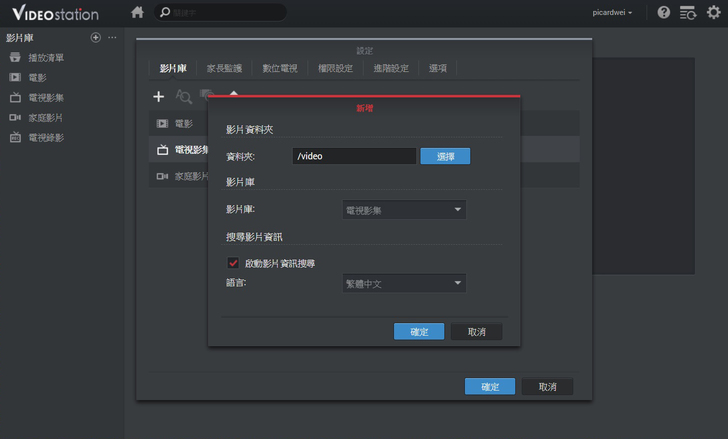Toggle the 啟動影片資訊搜尋 checkbox
Screen dimensions: 728x439
[234, 263]
